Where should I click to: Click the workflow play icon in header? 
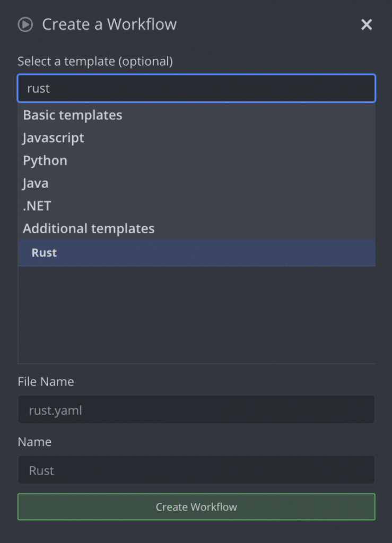(x=25, y=24)
